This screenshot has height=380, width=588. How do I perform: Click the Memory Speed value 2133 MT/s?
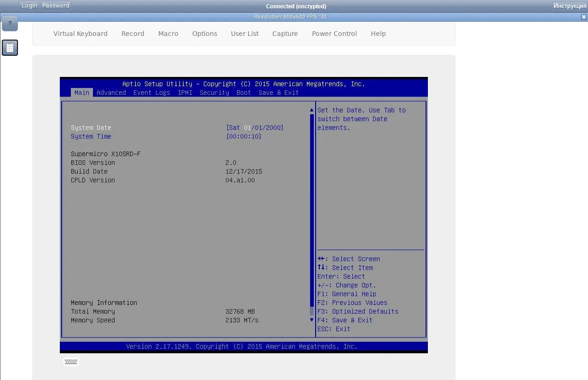[242, 320]
